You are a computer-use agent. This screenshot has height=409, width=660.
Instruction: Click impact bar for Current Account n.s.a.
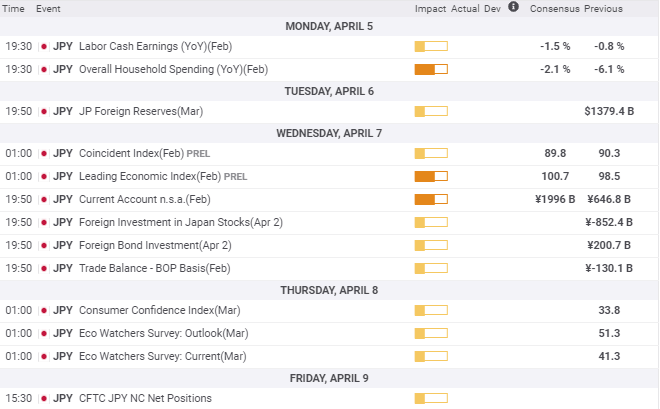pos(430,199)
